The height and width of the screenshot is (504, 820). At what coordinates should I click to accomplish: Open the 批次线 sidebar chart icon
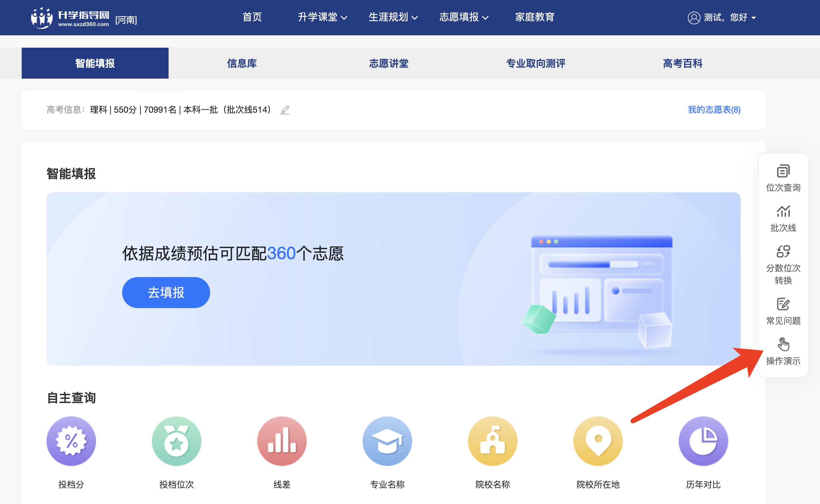(x=783, y=212)
